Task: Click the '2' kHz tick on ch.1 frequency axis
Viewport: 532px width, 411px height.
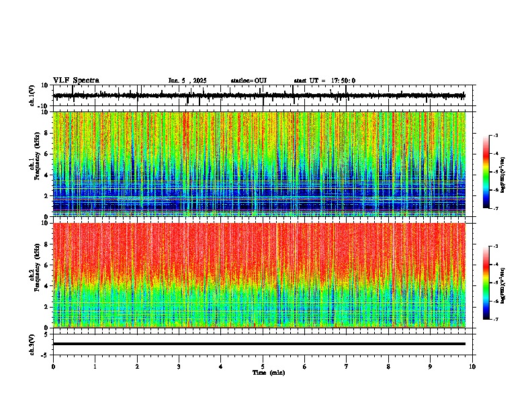Action: pos(46,195)
